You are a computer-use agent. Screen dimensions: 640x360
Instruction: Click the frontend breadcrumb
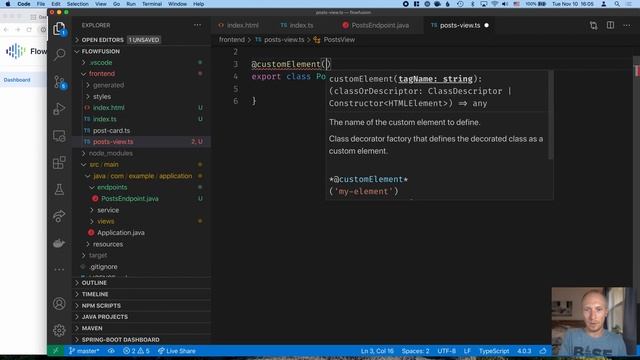[231, 40]
